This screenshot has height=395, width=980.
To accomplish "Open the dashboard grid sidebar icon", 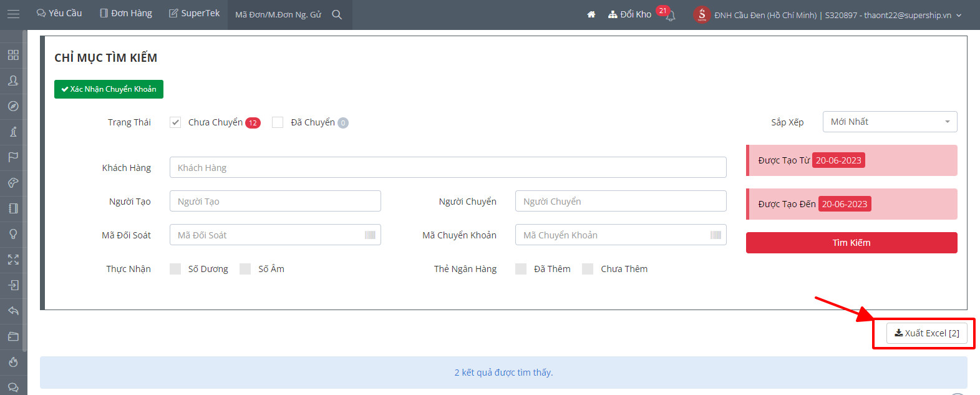I will [13, 55].
